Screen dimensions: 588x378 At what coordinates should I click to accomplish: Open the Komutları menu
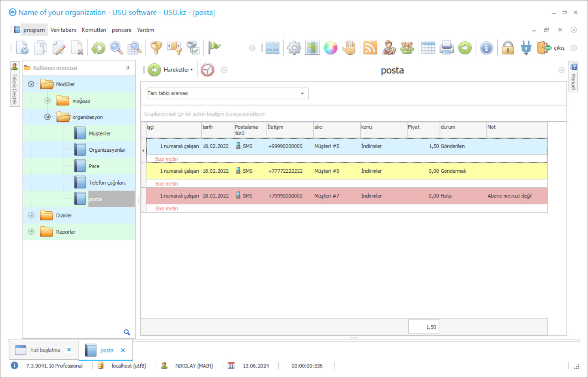tap(94, 30)
